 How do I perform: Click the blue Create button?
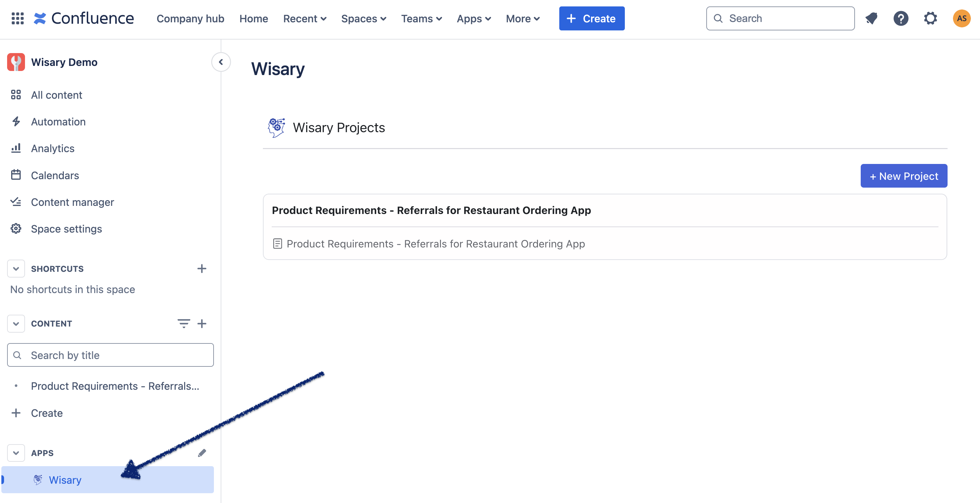coord(591,18)
